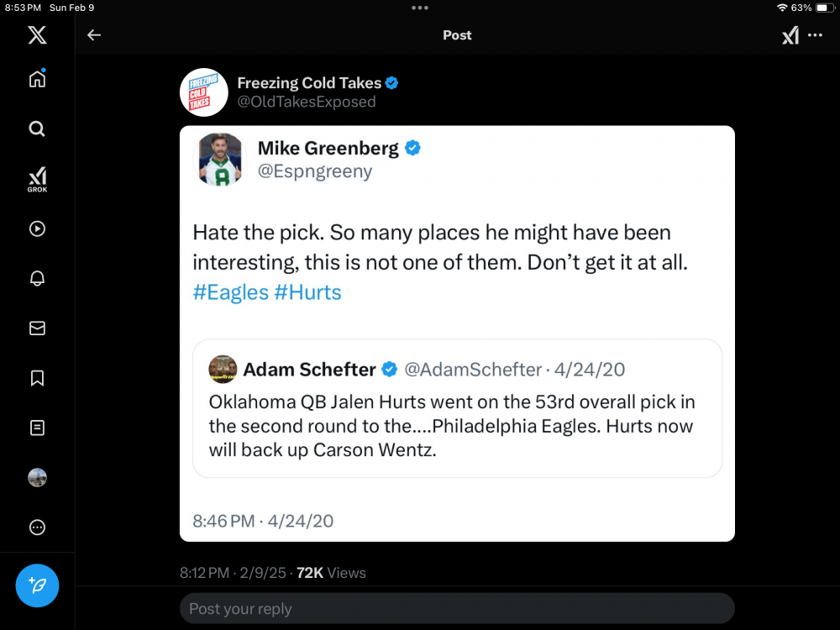This screenshot has width=840, height=630.
Task: Open the @OldTakesExposed handle link
Action: click(307, 102)
